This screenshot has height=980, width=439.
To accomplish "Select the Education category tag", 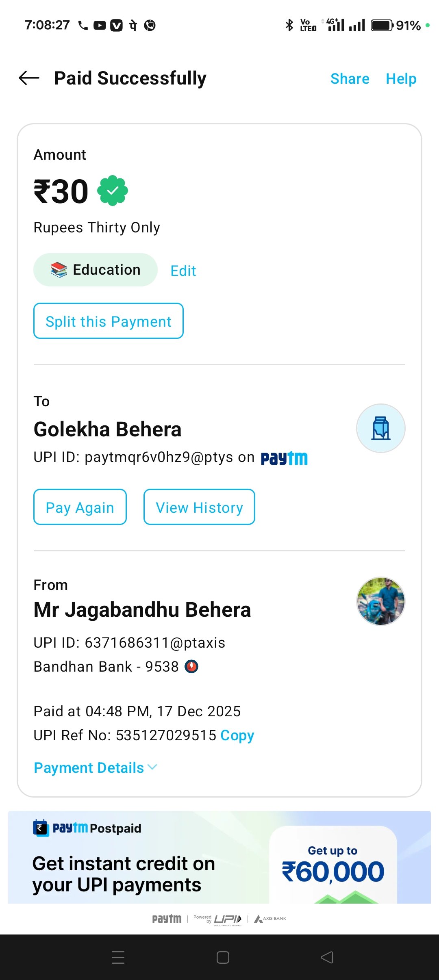I will pos(96,270).
